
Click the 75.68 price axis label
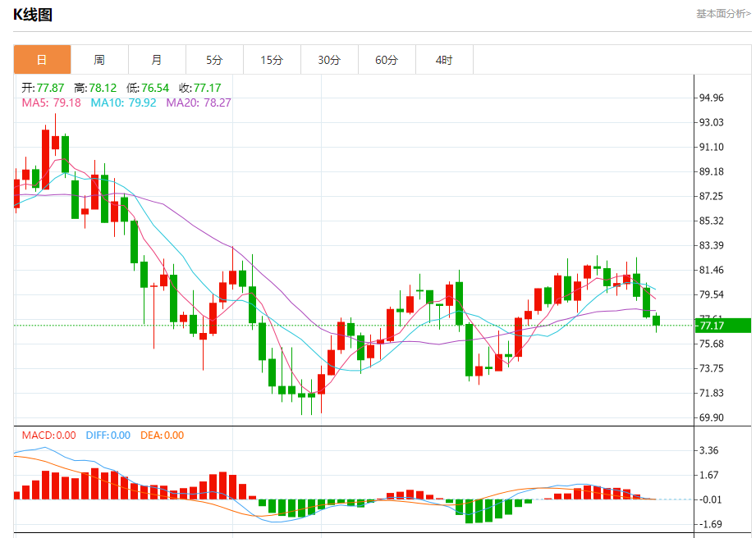coord(712,344)
